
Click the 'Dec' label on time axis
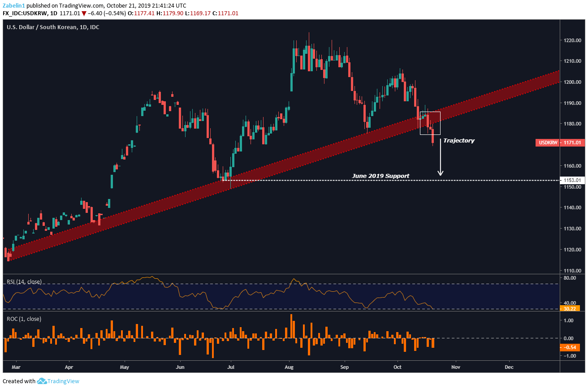click(509, 367)
